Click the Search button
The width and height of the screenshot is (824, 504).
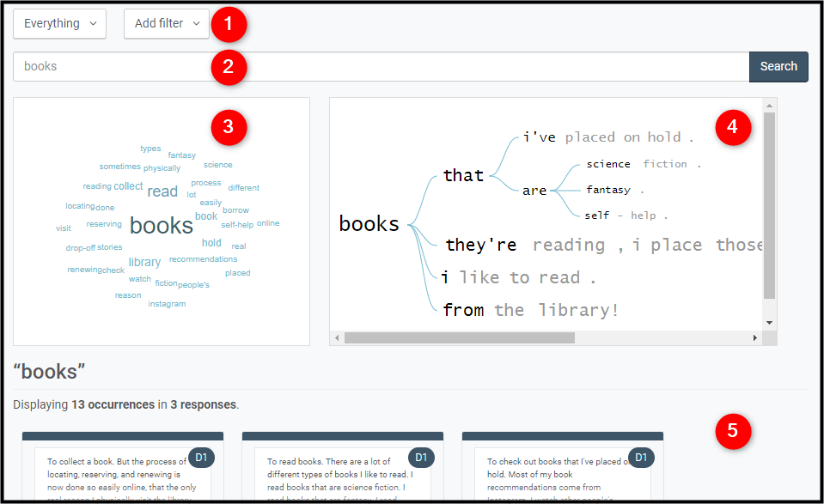pos(778,66)
